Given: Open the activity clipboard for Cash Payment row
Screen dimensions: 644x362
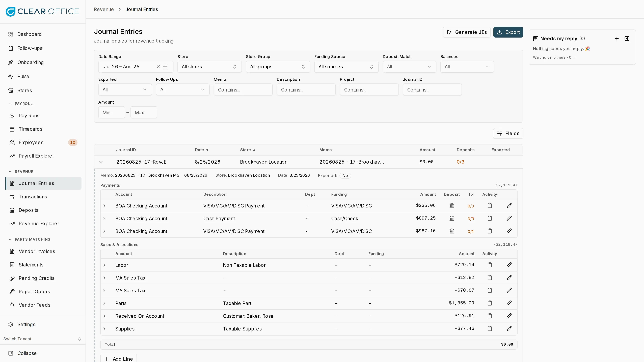Looking at the screenshot, I should pyautogui.click(x=490, y=218).
